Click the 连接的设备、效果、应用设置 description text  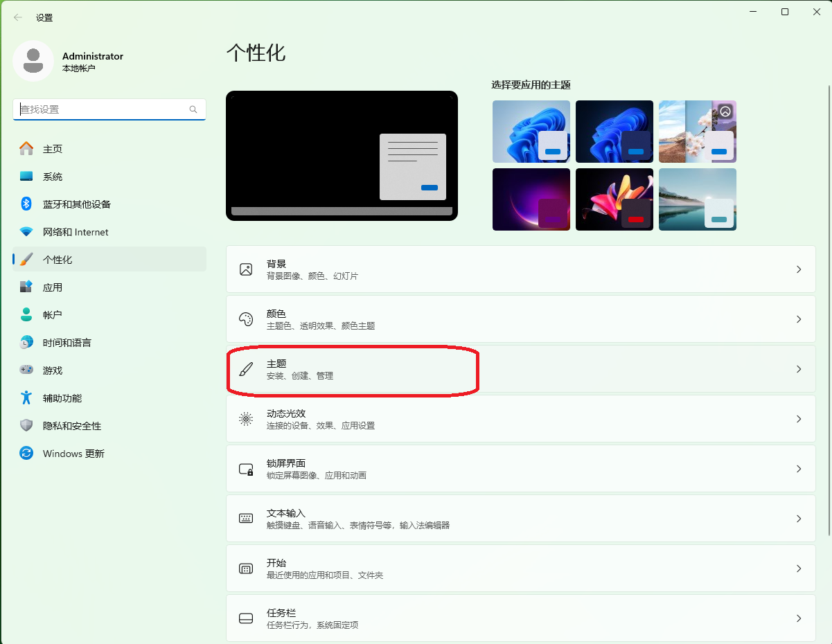[321, 425]
